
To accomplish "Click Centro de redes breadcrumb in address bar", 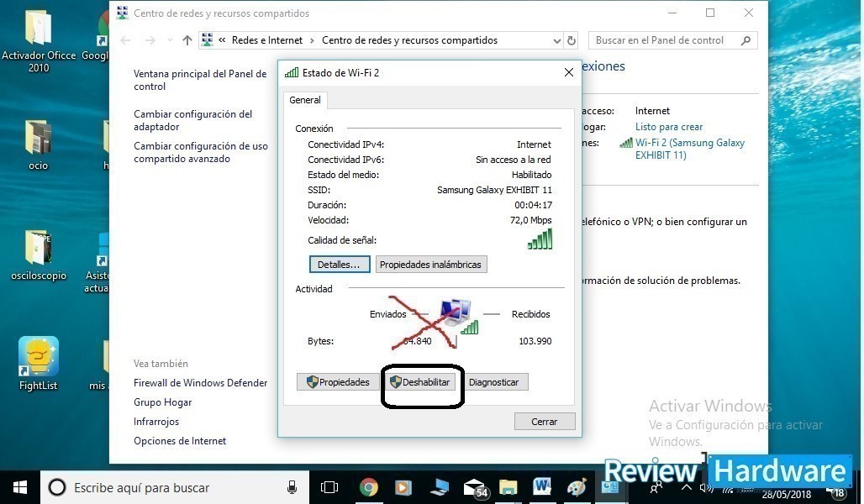I will click(x=409, y=40).
